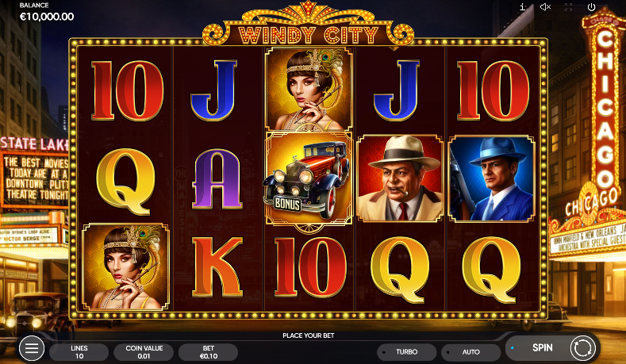
Task: Click the flapper lady symbol on reel three
Action: 308,89
